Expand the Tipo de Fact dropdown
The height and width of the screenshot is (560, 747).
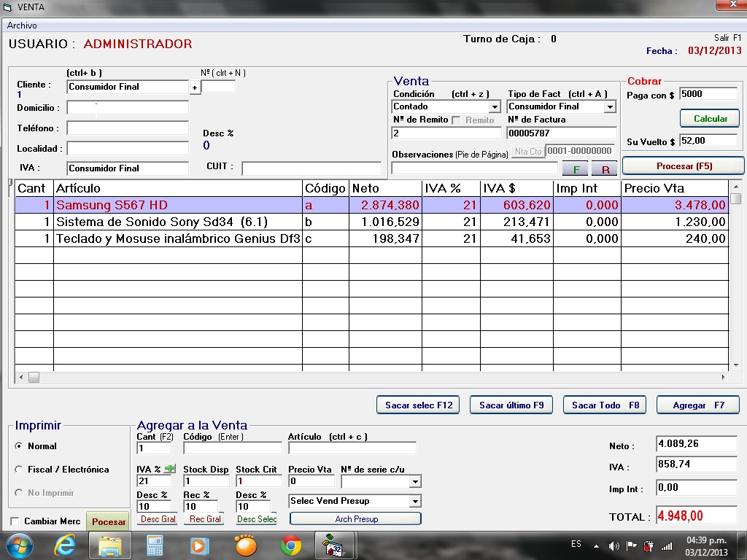click(x=610, y=106)
